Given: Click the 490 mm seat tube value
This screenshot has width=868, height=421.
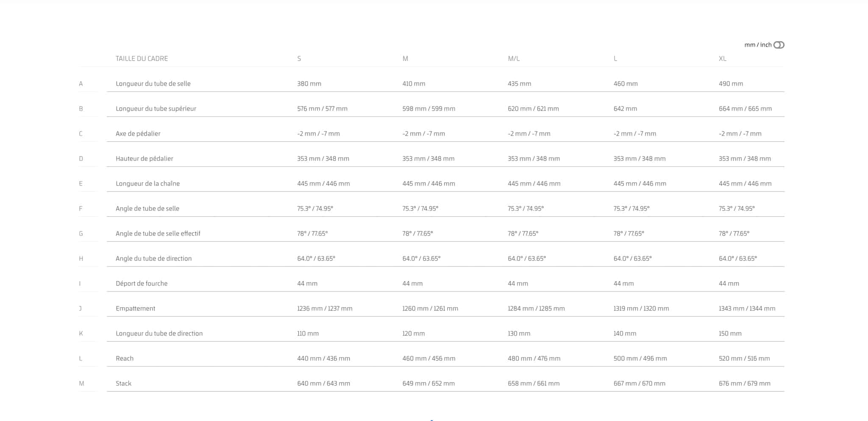Looking at the screenshot, I should pyautogui.click(x=731, y=83).
